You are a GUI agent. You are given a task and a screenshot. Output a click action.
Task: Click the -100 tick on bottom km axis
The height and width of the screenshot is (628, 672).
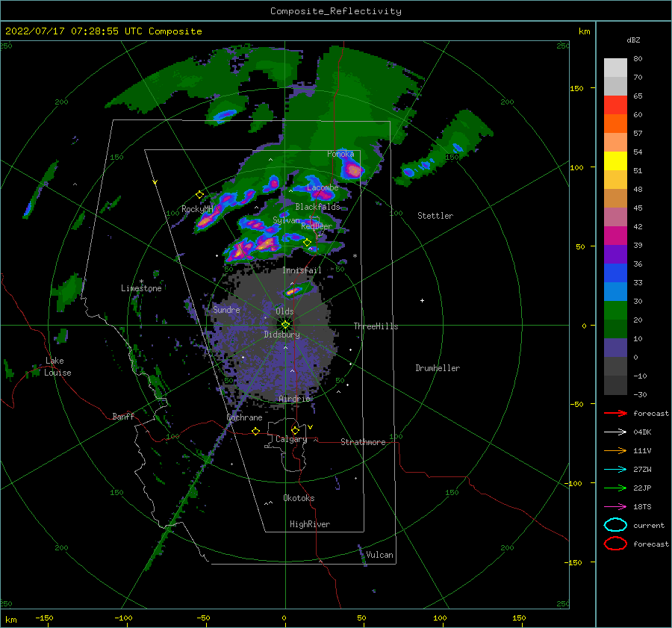(x=123, y=618)
